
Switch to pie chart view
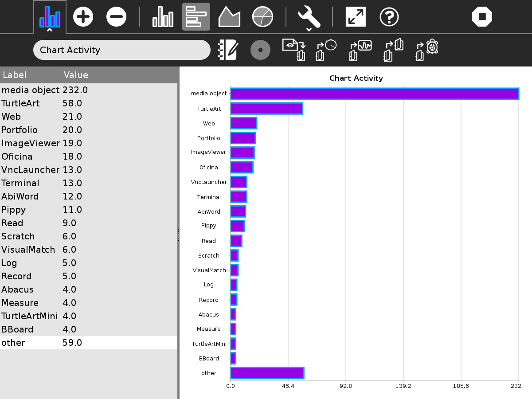point(262,17)
